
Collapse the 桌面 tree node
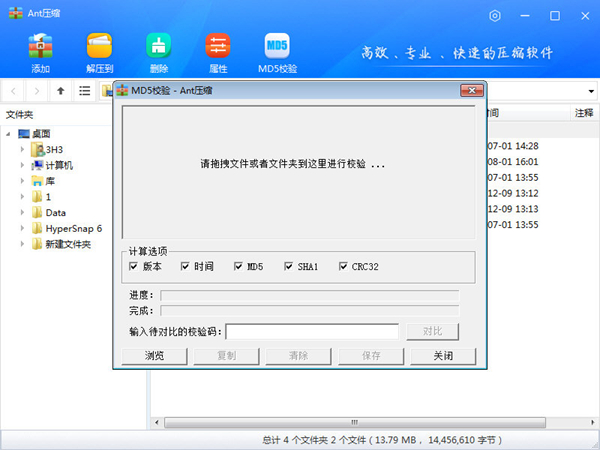pos(10,133)
